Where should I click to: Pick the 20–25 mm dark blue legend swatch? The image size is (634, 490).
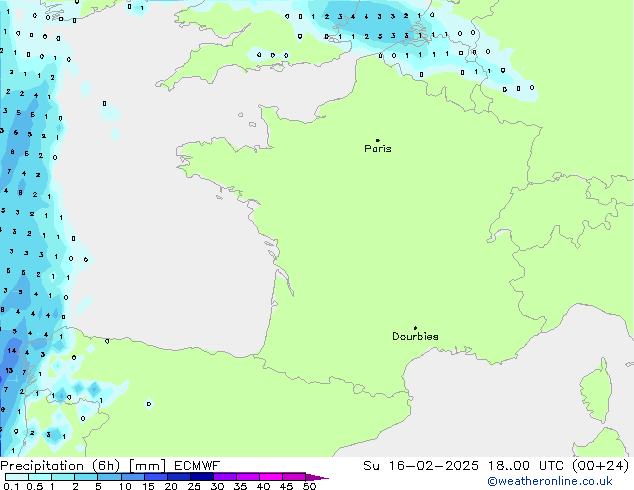(x=178, y=477)
